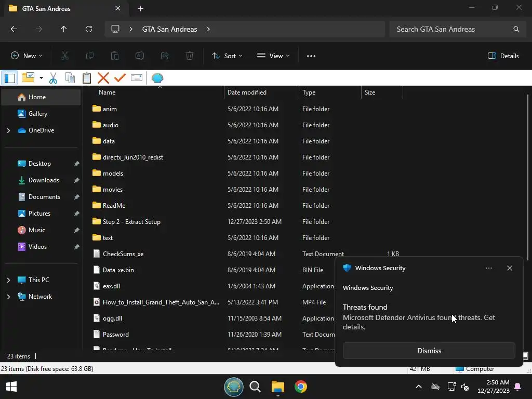Image resolution: width=532 pixels, height=399 pixels.
Task: Expand the Network tree node
Action: tap(8, 297)
